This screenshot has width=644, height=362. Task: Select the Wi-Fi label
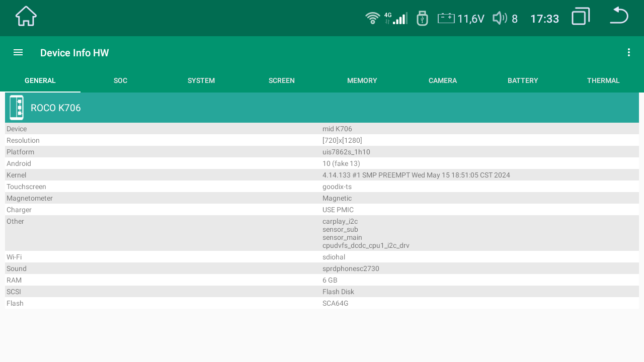14,257
